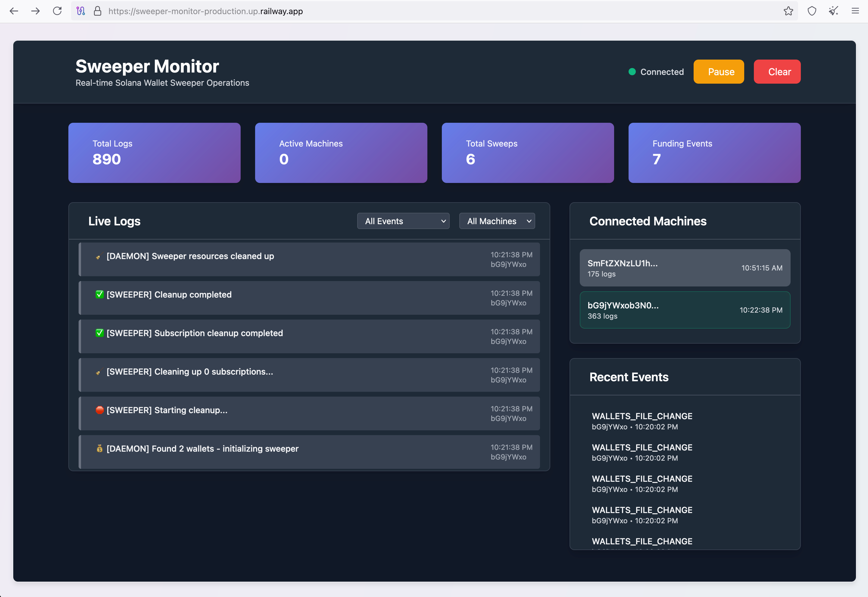Open the shield protection icon
The height and width of the screenshot is (597, 868).
click(811, 11)
